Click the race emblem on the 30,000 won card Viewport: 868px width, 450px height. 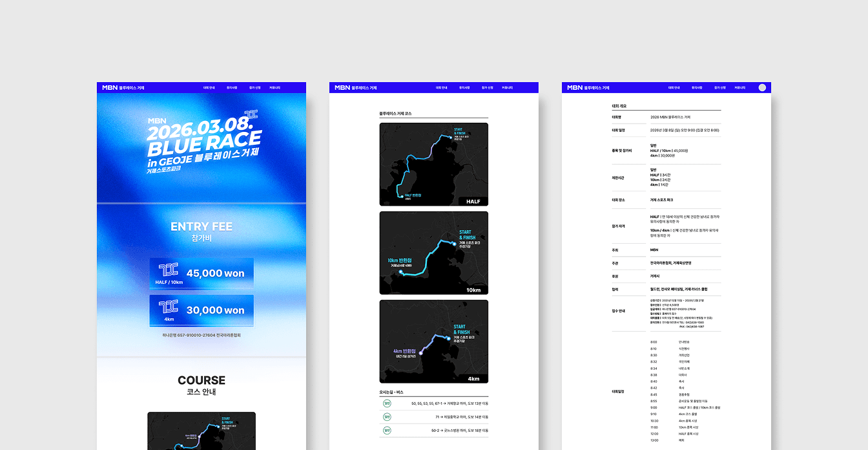(168, 308)
